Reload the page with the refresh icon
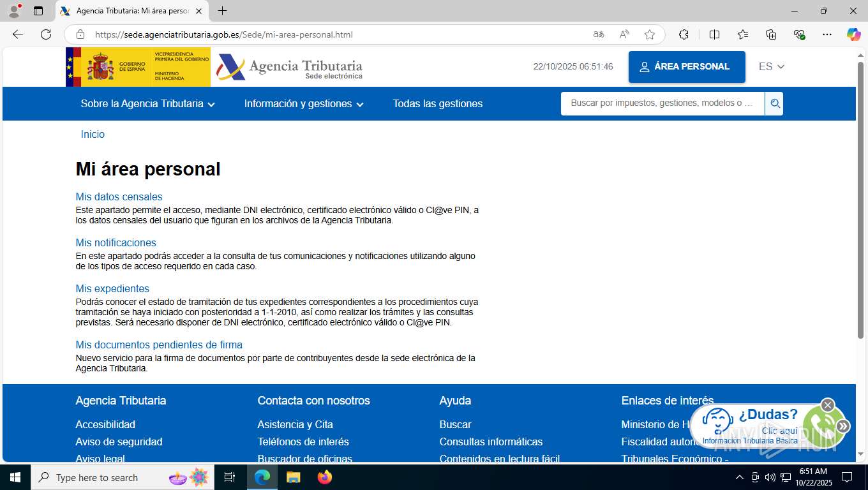This screenshot has width=868, height=490. (x=46, y=34)
